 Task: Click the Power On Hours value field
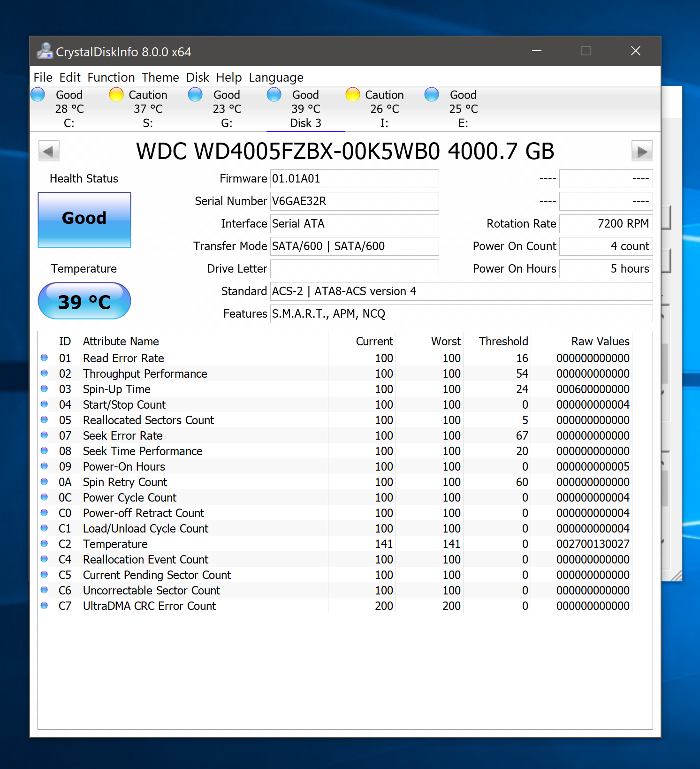pyautogui.click(x=606, y=269)
